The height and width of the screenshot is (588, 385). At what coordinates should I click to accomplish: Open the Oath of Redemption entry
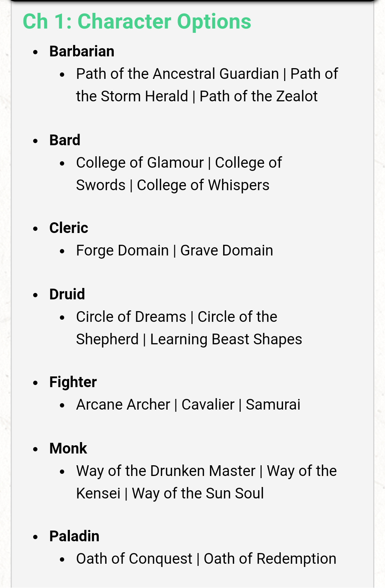[x=270, y=559]
